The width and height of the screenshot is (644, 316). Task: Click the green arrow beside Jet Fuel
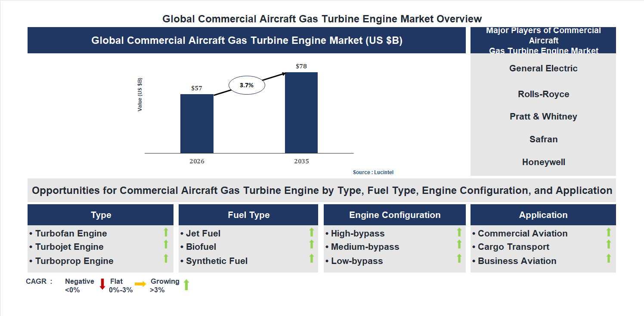click(x=312, y=233)
